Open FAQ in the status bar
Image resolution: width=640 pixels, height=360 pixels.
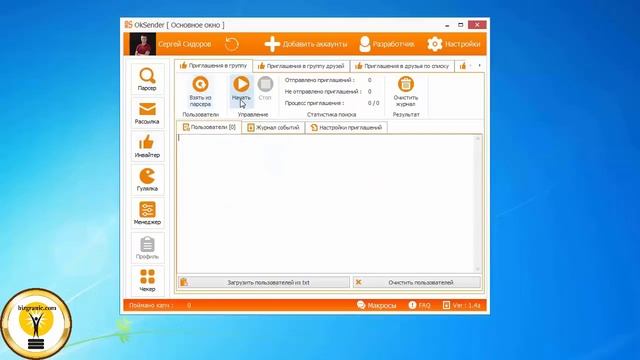click(x=420, y=305)
